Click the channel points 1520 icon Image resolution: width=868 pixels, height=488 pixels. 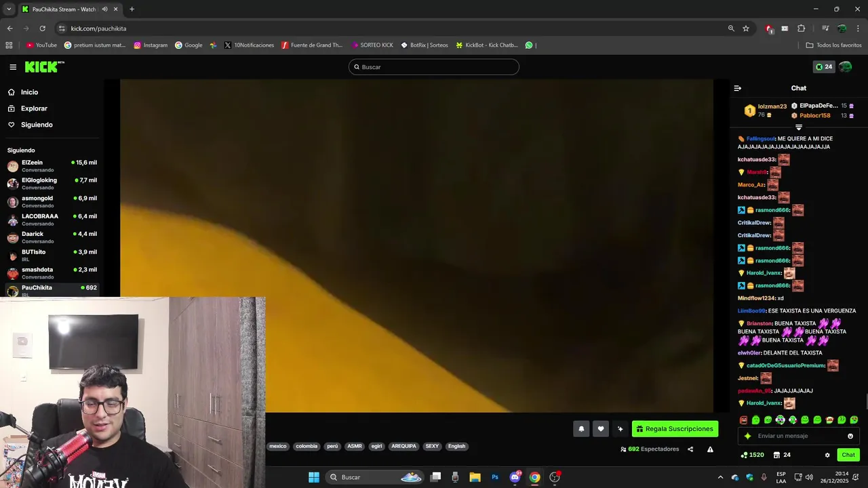pos(753,455)
